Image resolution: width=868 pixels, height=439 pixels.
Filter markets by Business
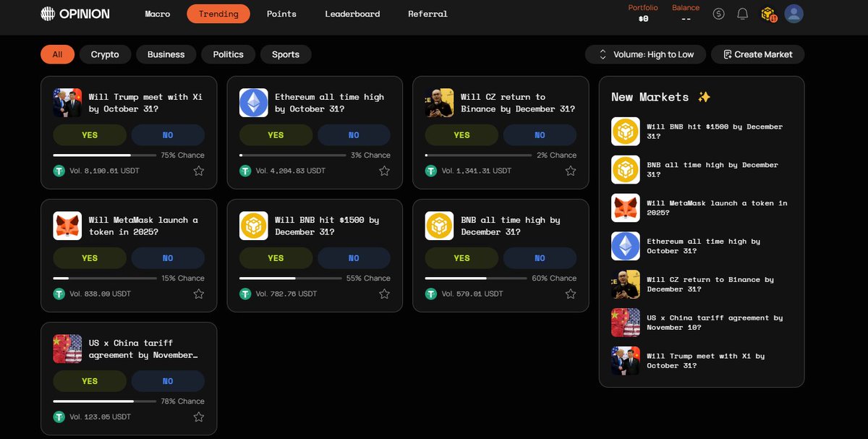pos(166,54)
